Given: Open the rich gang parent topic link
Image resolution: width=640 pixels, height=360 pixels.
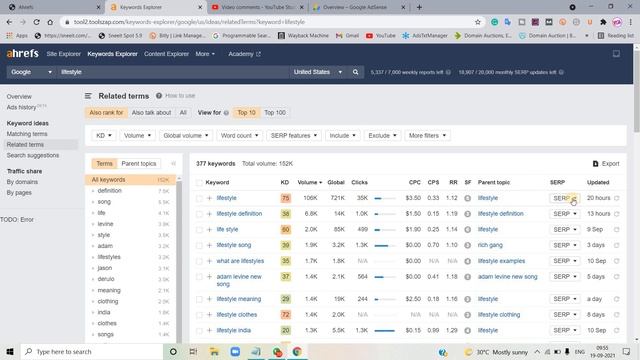Looking at the screenshot, I should click(x=490, y=245).
